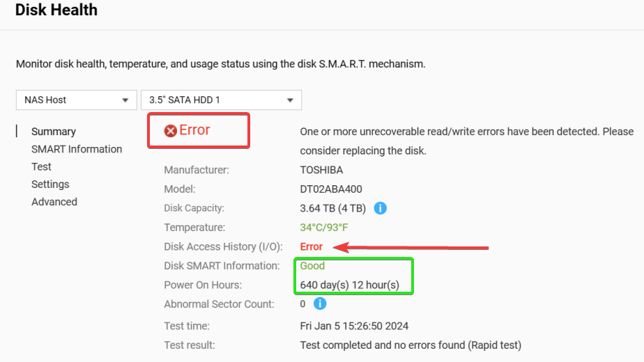644x362 pixels.
Task: Click the info icon beside Disk Capacity
Action: click(380, 208)
